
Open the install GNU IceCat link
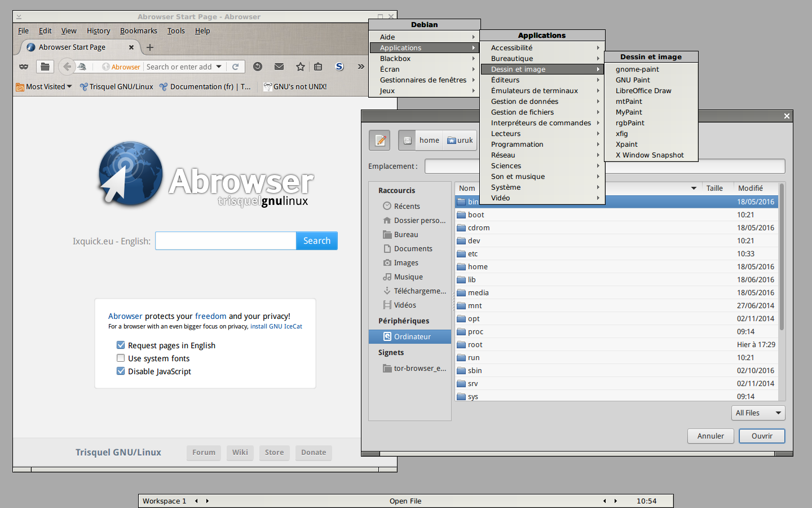(276, 326)
